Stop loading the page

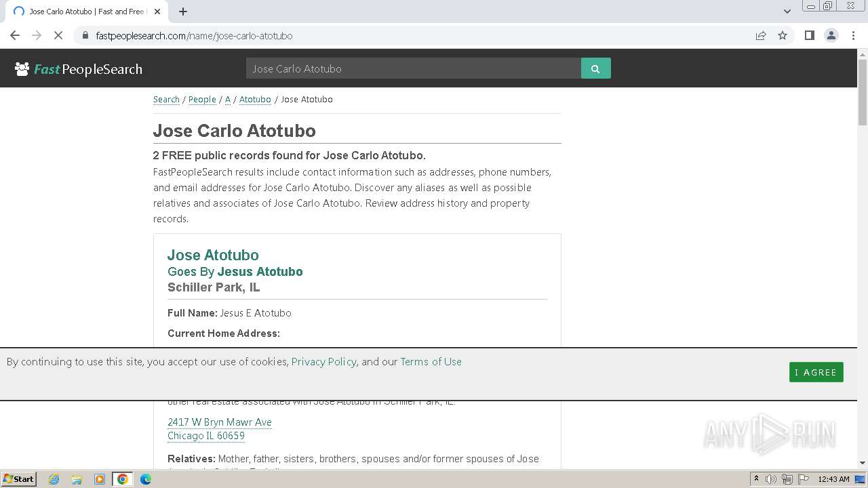pyautogui.click(x=58, y=35)
